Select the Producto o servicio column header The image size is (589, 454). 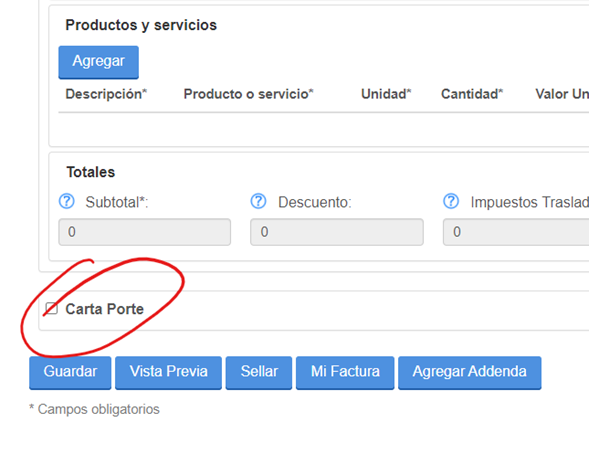[248, 94]
